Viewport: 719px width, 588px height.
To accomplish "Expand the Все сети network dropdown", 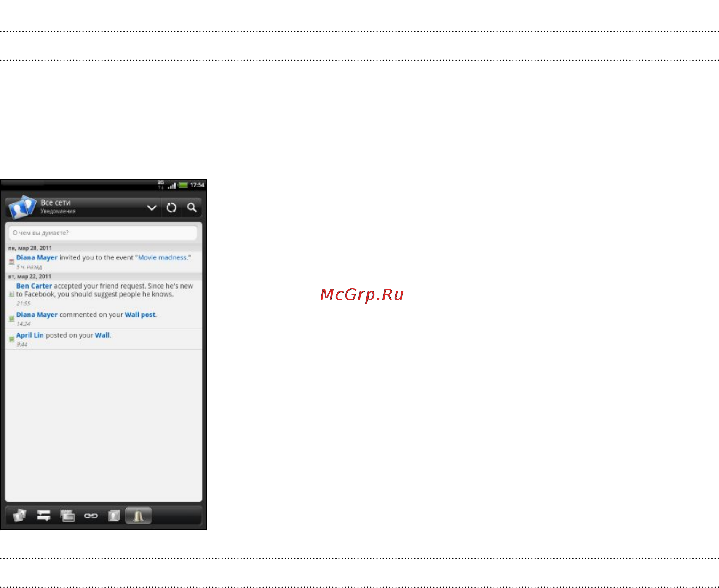I will pos(152,208).
